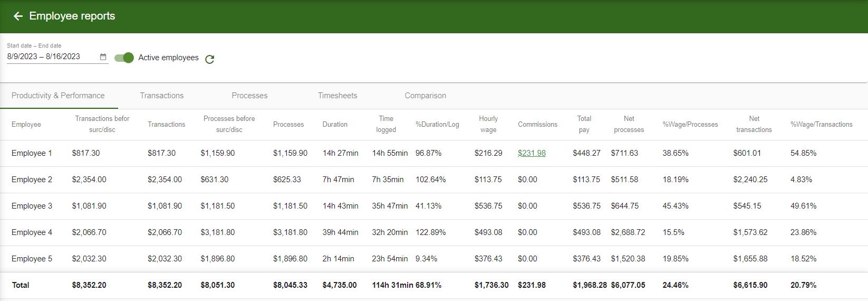
Task: Click total time logged 114h 31min
Action: (x=392, y=285)
